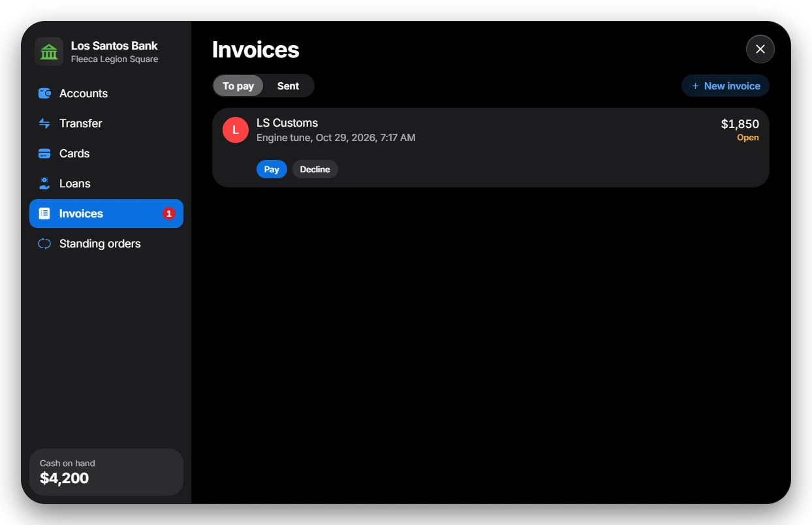Click the green bank building logo icon

pos(49,52)
